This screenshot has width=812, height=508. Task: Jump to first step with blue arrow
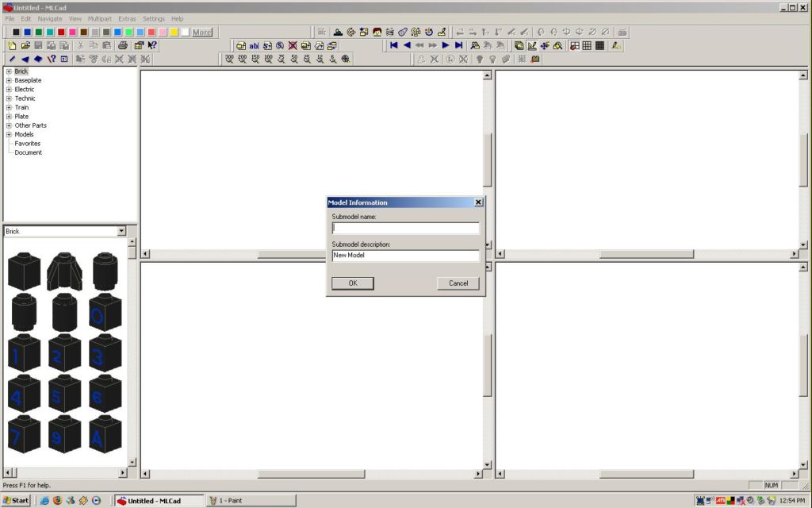(394, 46)
